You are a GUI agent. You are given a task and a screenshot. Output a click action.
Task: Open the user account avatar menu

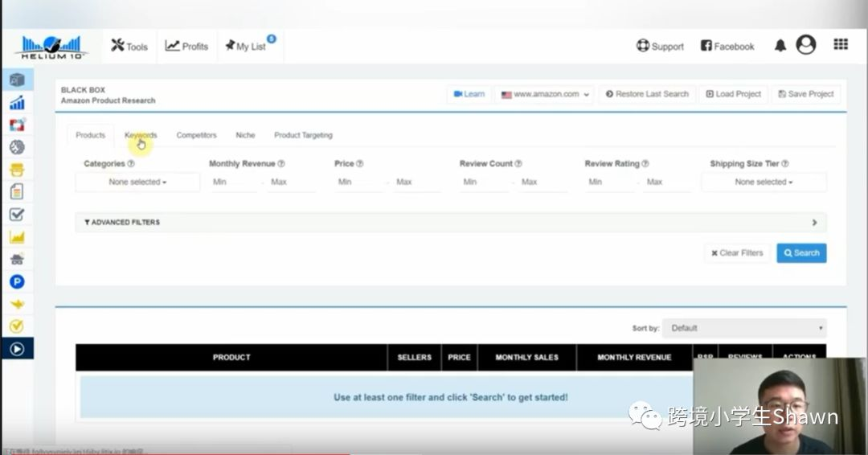pyautogui.click(x=806, y=44)
